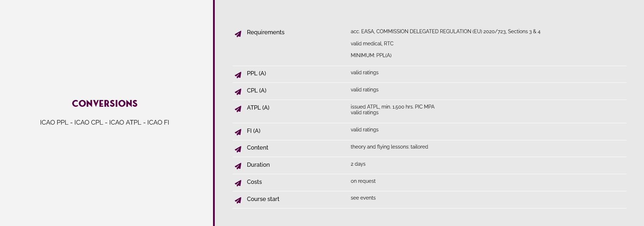Click the 'on request' costs text
The width and height of the screenshot is (644, 226).
click(363, 181)
